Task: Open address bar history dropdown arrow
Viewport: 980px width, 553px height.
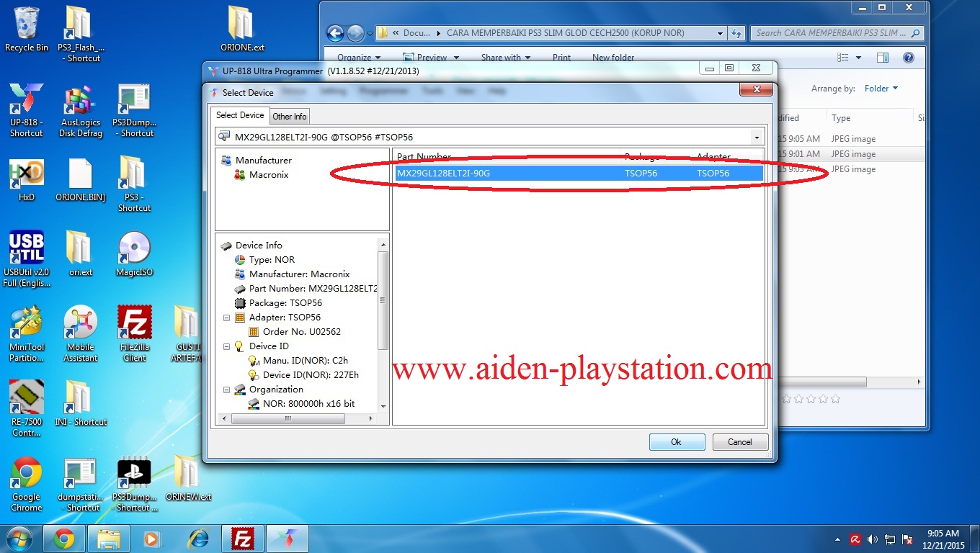Action: point(720,33)
